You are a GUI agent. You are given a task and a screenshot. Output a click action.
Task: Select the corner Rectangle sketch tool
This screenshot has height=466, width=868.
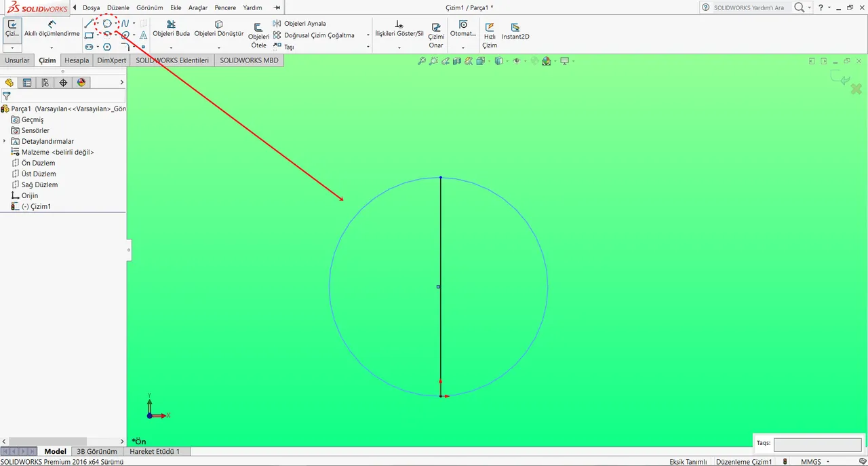tap(89, 35)
